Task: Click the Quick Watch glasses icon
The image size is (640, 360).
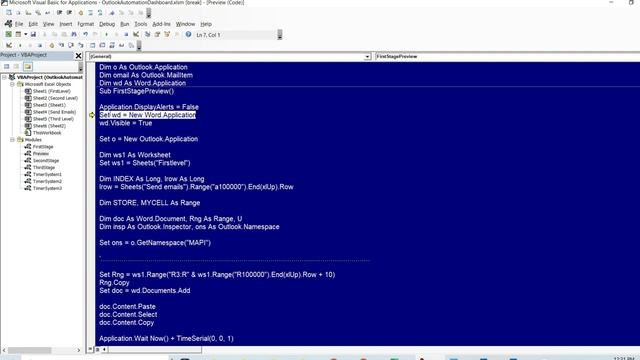Action: pos(122,45)
